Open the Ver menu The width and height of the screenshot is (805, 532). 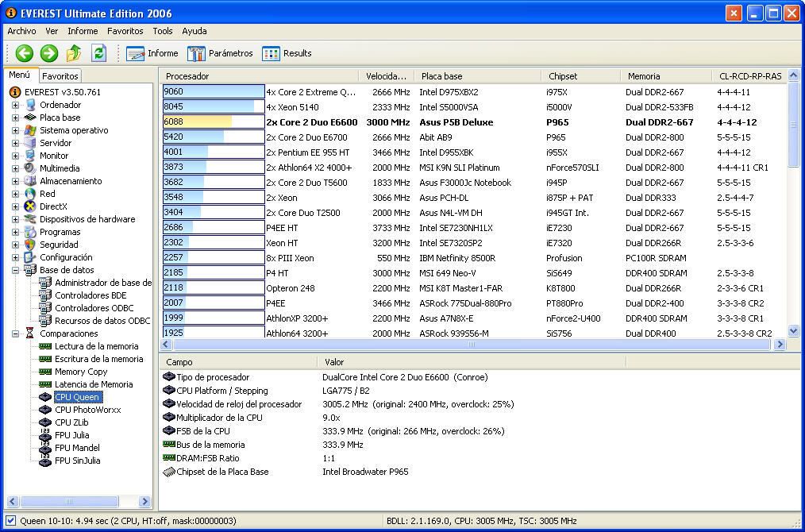coord(52,31)
